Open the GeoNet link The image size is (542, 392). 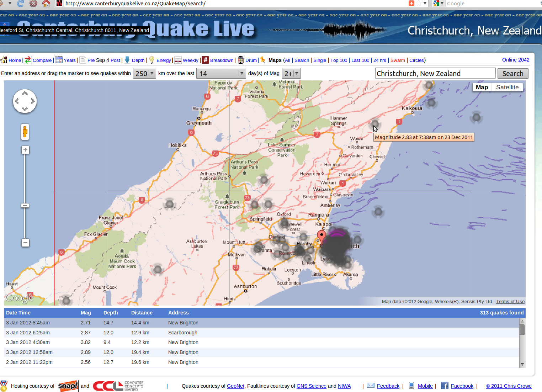235,386
